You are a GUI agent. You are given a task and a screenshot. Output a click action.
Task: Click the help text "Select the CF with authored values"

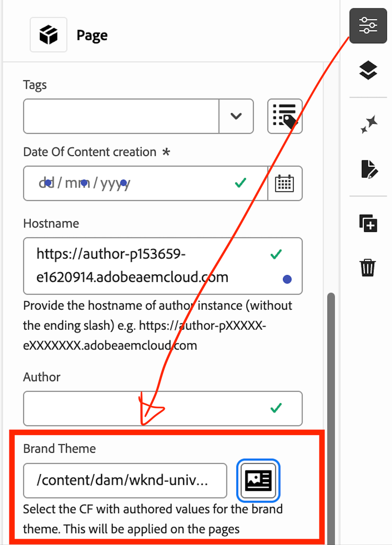(x=153, y=519)
